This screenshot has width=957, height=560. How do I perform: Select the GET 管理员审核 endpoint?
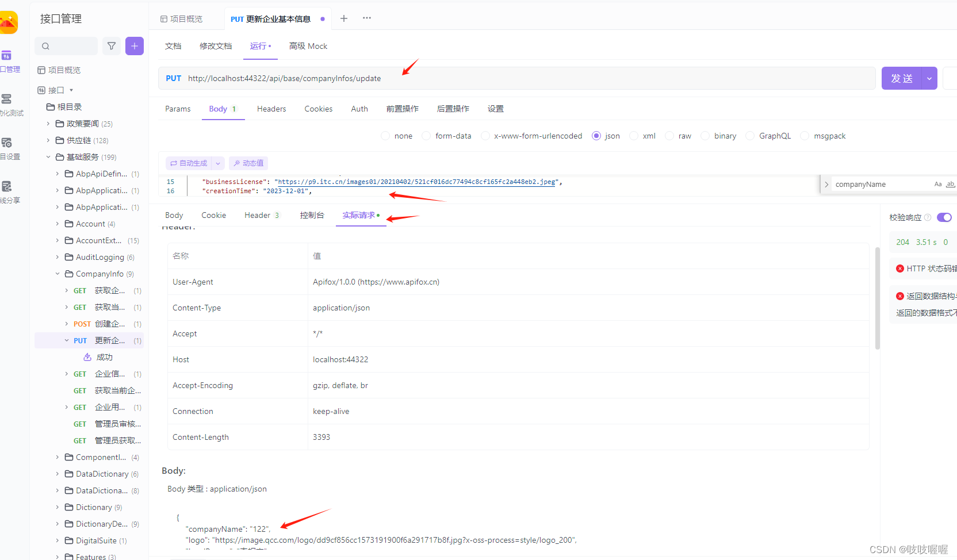click(107, 424)
